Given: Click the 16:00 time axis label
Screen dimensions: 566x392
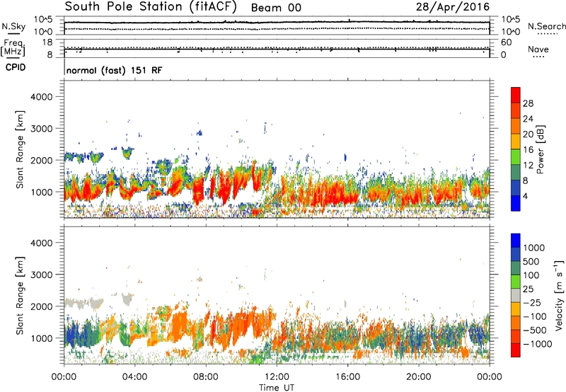Looking at the screenshot, I should (348, 377).
